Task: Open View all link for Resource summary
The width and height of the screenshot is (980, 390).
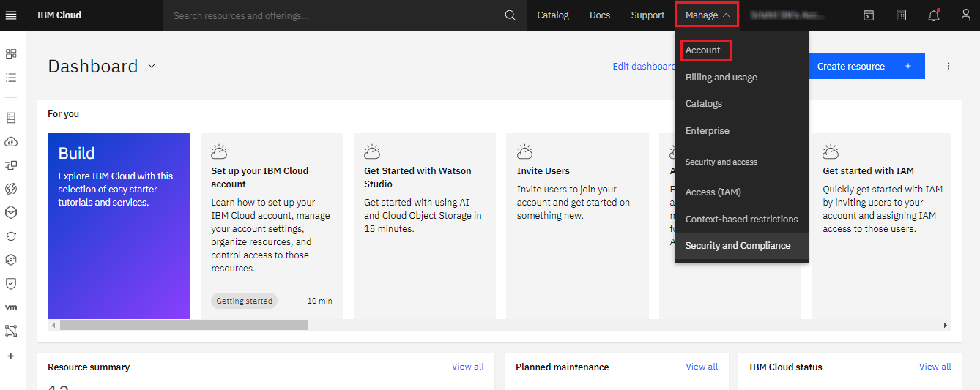Action: pyautogui.click(x=467, y=367)
